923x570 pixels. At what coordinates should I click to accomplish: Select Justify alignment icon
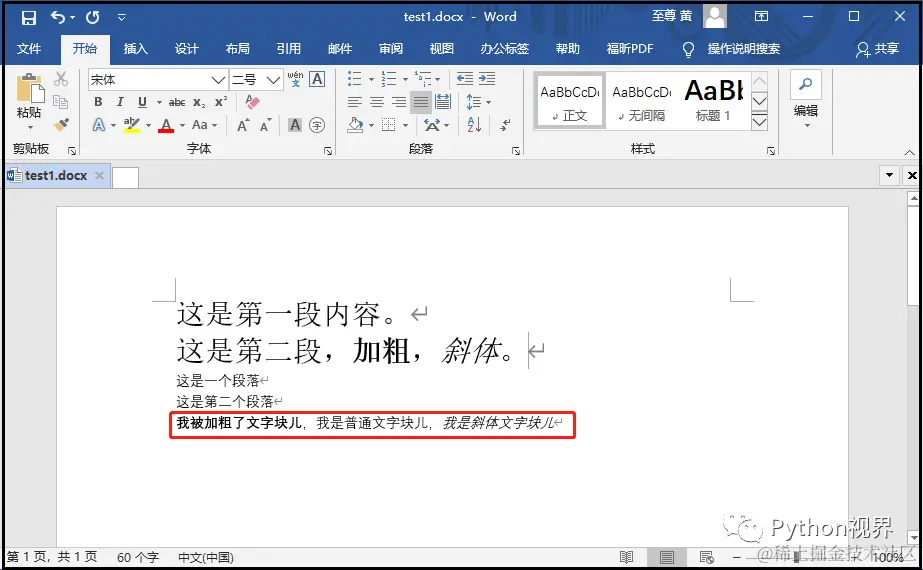(421, 102)
